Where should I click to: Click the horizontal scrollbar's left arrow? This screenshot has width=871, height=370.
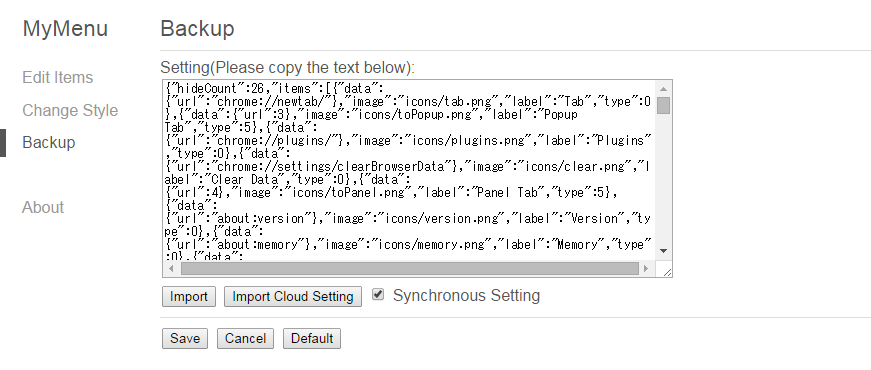coord(171,269)
